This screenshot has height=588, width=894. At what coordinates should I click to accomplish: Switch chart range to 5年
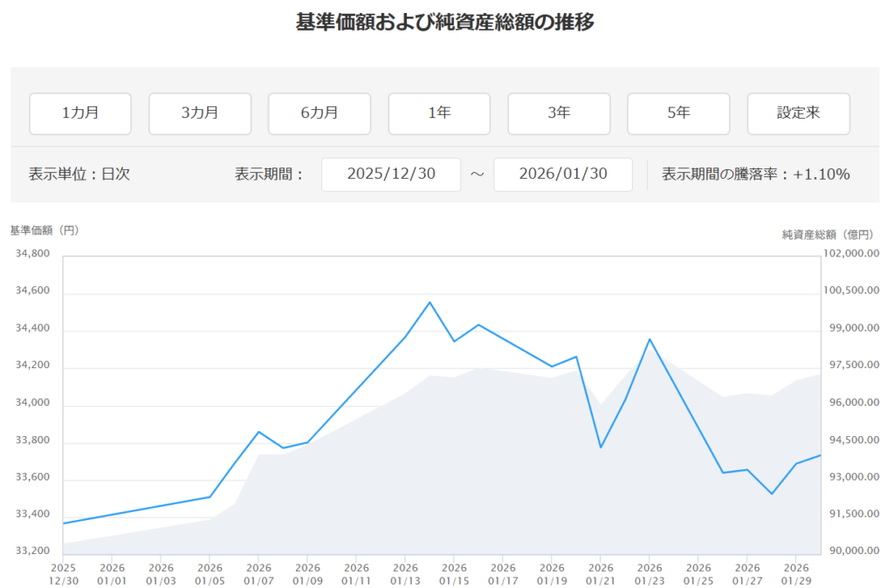(x=678, y=113)
